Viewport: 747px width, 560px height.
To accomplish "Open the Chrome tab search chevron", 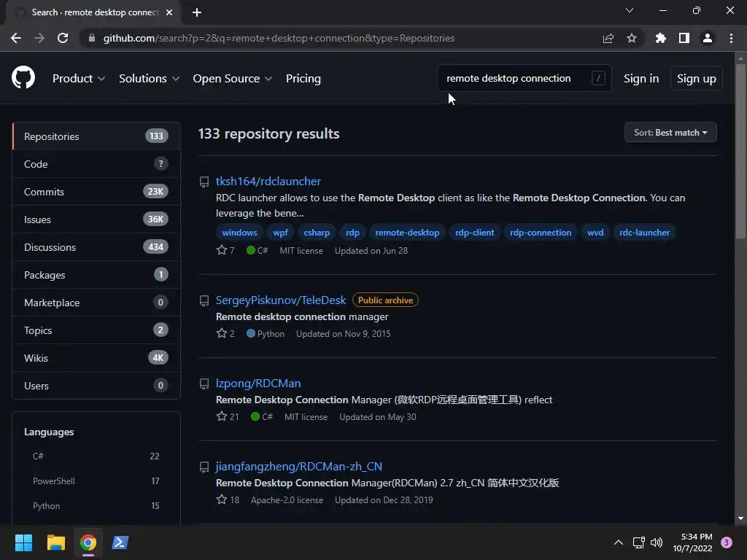I will (630, 10).
